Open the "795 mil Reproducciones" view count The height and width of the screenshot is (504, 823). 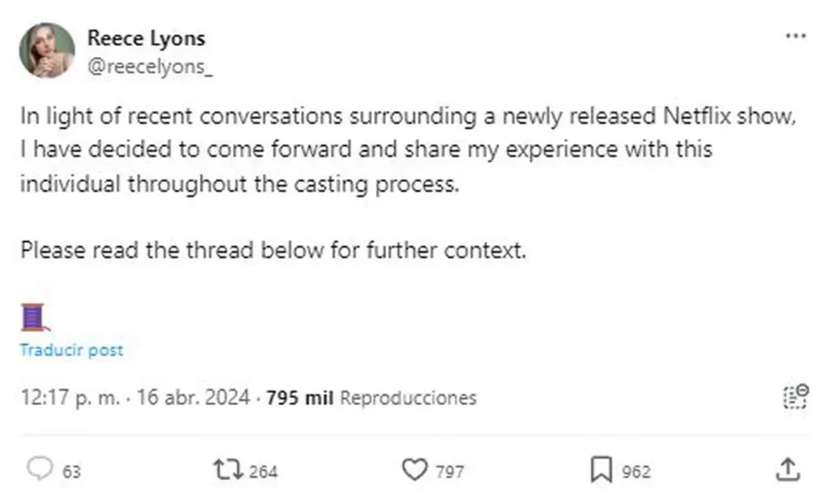(371, 398)
